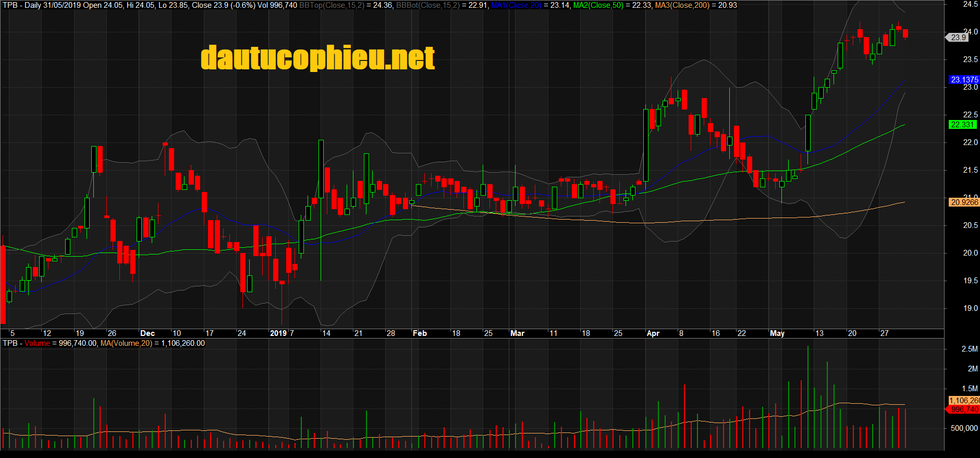Screen dimensions: 980x458
Task: Click the red Volume label in lower pane
Action: coord(37,343)
